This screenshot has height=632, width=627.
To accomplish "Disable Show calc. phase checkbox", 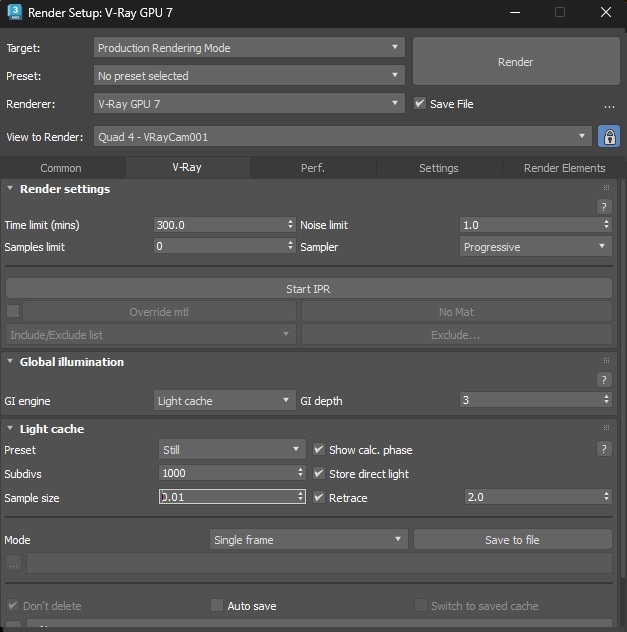I will tap(320, 450).
